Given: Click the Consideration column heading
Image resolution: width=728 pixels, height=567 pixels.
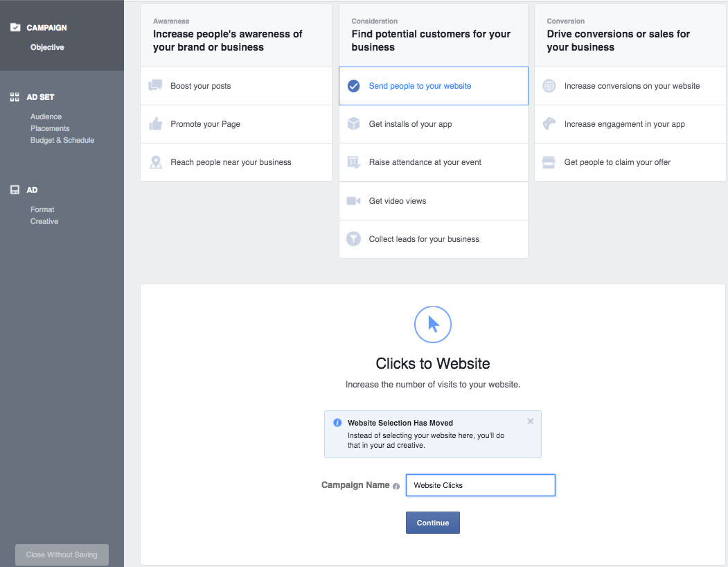Looking at the screenshot, I should pyautogui.click(x=374, y=21).
